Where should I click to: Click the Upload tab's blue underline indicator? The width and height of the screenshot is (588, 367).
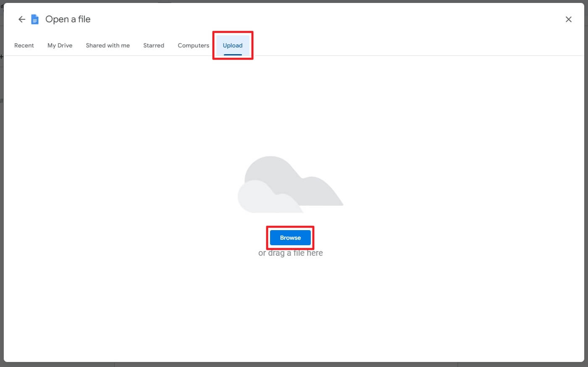point(233,54)
